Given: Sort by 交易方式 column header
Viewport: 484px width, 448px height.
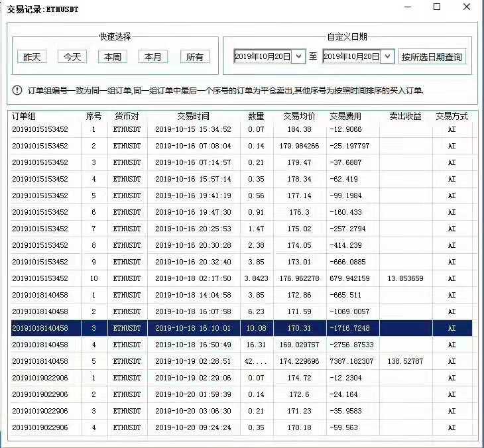Looking at the screenshot, I should pos(452,117).
